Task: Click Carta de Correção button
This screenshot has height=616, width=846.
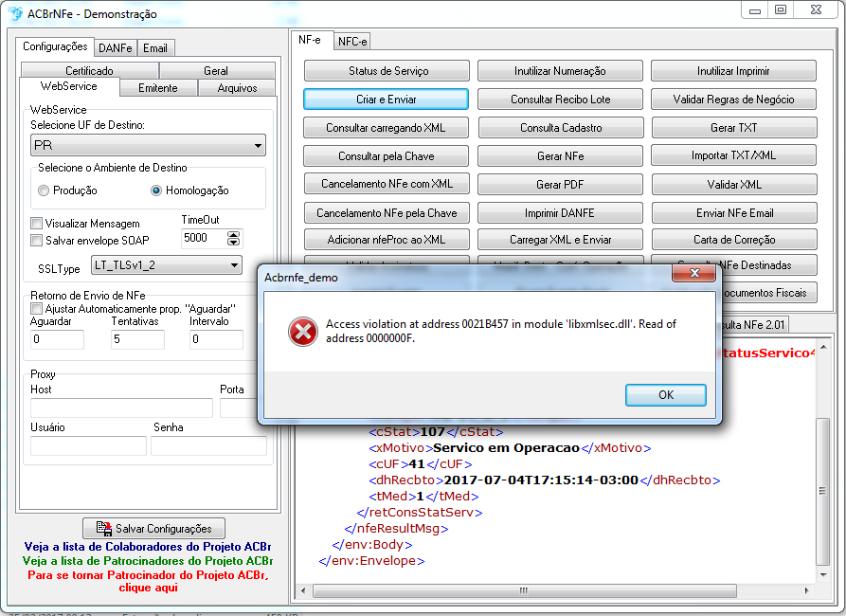Action: coord(734,239)
